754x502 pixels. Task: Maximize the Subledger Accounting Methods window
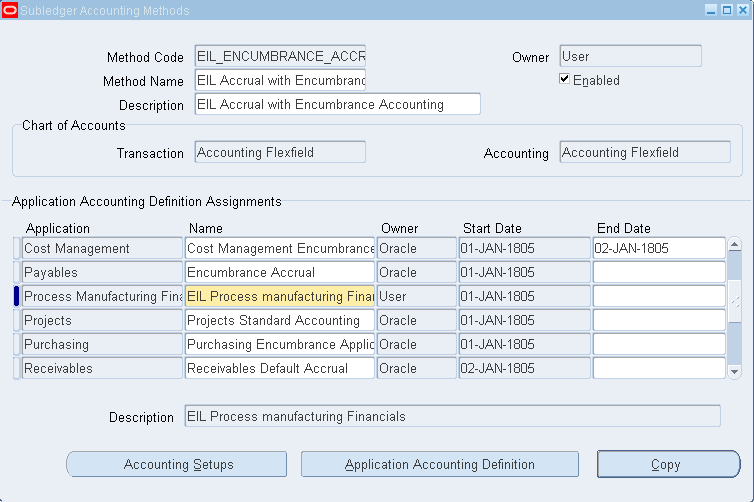726,10
